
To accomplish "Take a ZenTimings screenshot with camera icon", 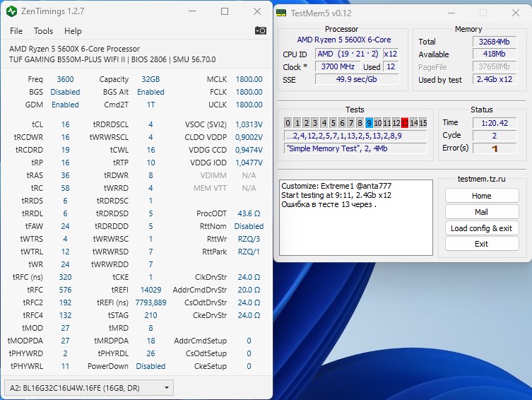I will point(260,31).
